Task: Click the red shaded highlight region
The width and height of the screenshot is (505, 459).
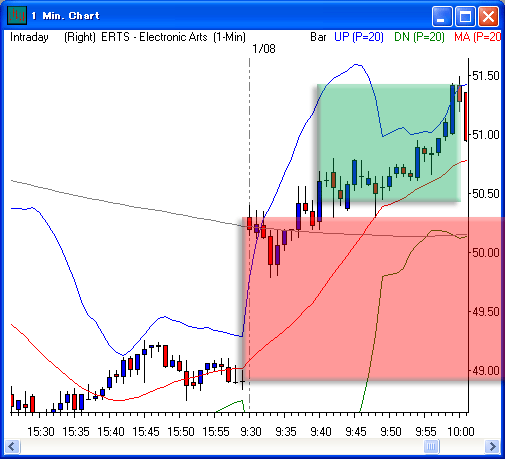Action: click(373, 299)
